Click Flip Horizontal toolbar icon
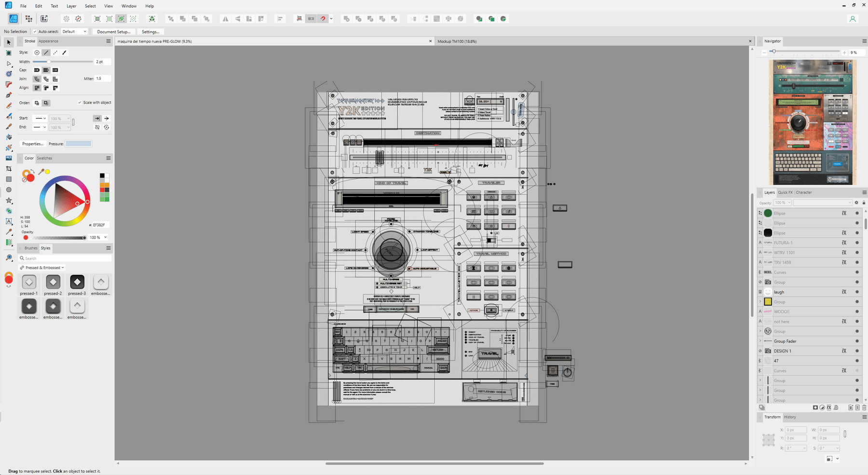 (225, 19)
